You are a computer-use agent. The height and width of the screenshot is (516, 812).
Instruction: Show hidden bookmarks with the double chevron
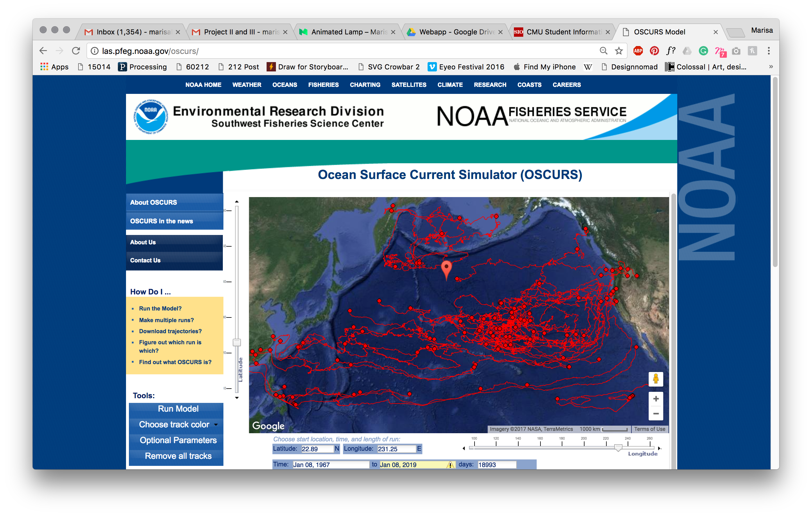click(x=771, y=67)
